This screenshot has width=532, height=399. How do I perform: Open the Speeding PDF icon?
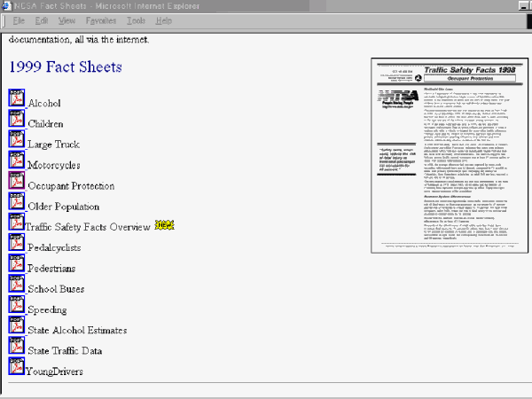coord(17,304)
